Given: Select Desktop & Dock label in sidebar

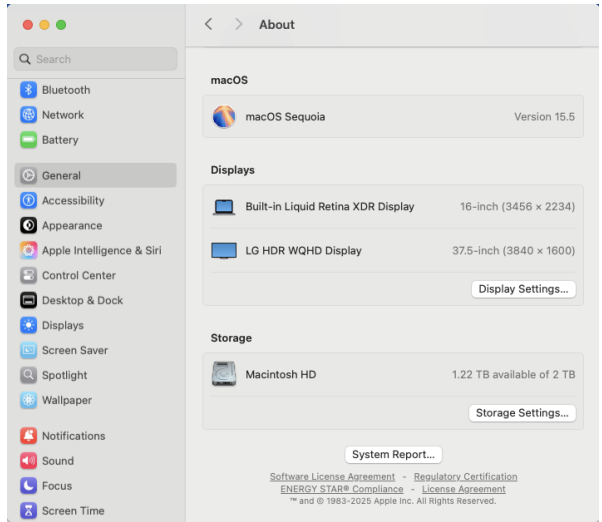Looking at the screenshot, I should tap(83, 301).
